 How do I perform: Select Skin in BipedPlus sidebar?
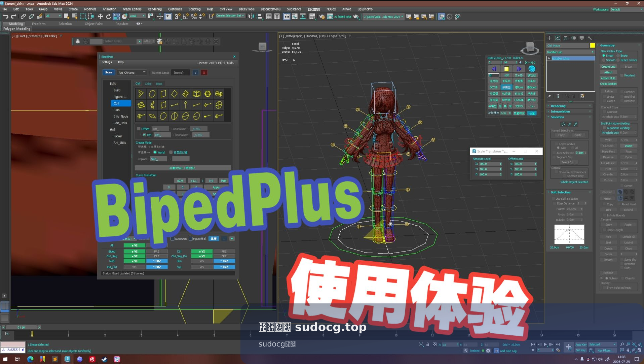pyautogui.click(x=116, y=110)
